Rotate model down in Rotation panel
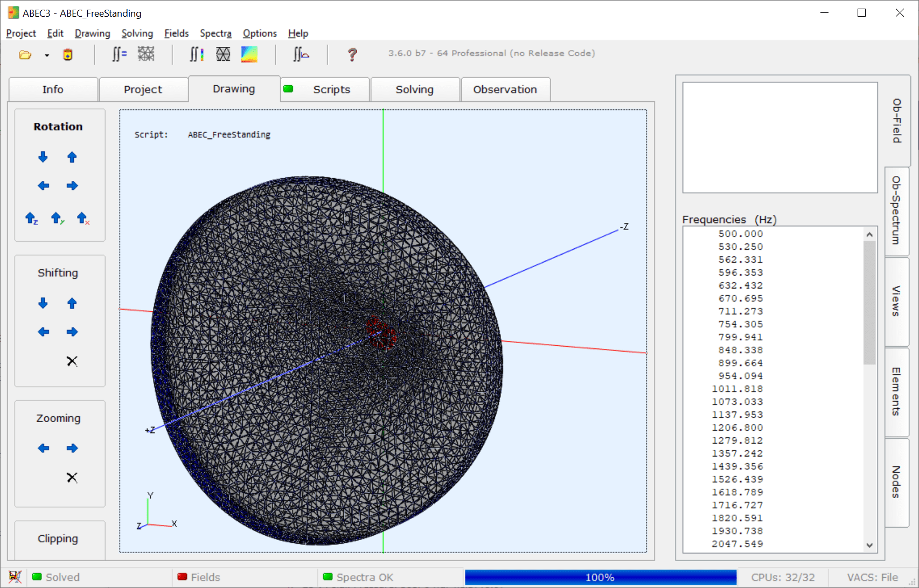 click(43, 157)
